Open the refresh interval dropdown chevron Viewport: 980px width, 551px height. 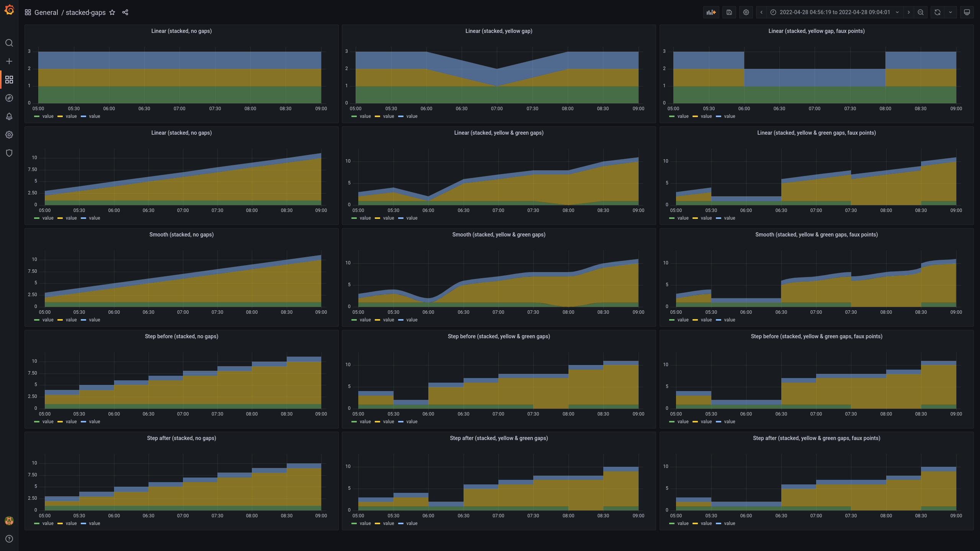pyautogui.click(x=951, y=12)
